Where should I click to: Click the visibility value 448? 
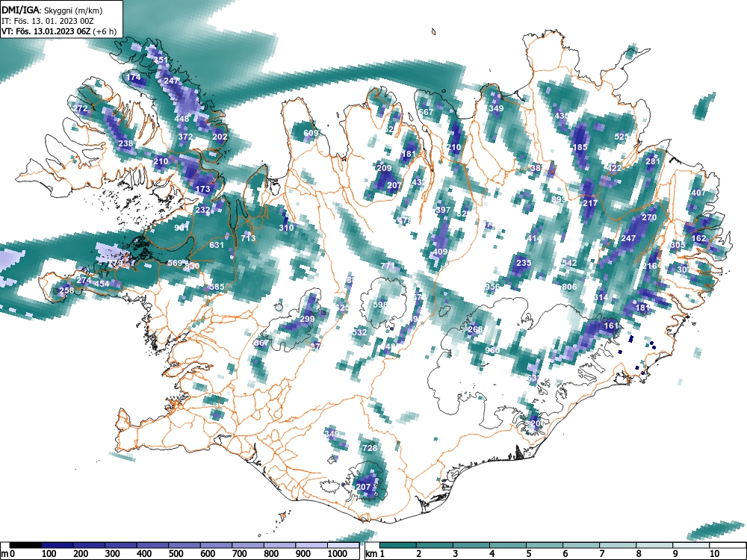pyautogui.click(x=182, y=119)
